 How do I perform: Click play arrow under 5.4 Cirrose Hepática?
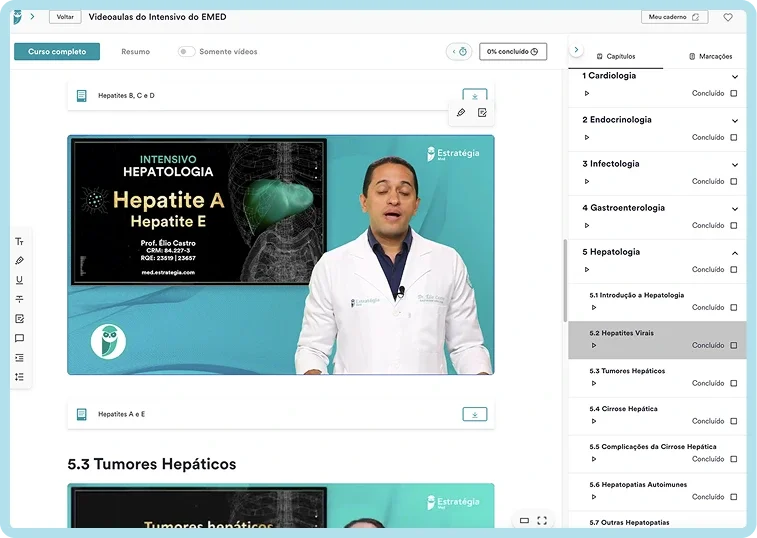pyautogui.click(x=594, y=421)
